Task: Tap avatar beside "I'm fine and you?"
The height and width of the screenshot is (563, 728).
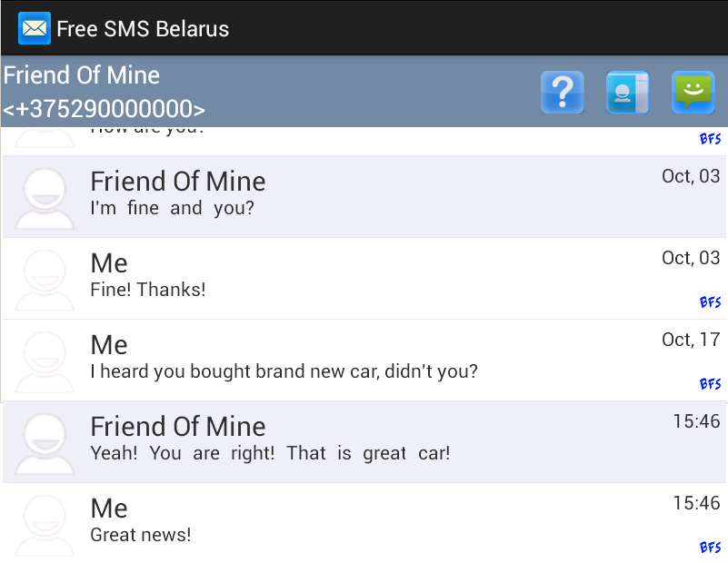Action: click(x=45, y=197)
